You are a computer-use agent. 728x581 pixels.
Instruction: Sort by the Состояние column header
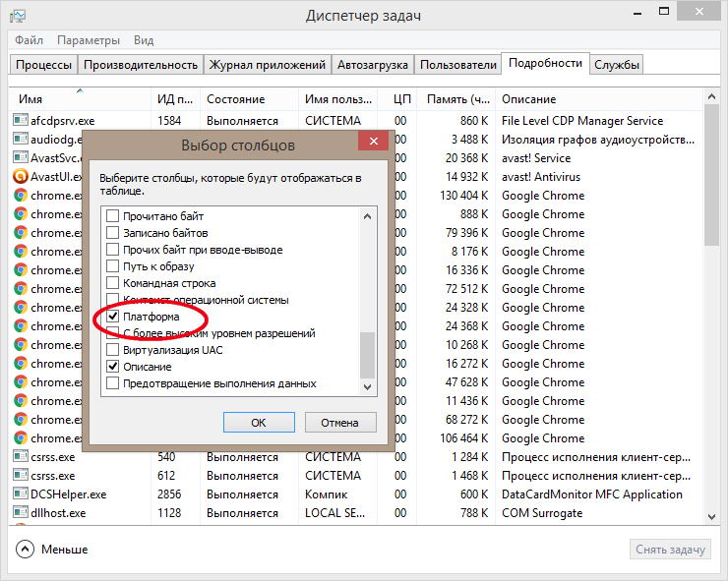coord(249,99)
